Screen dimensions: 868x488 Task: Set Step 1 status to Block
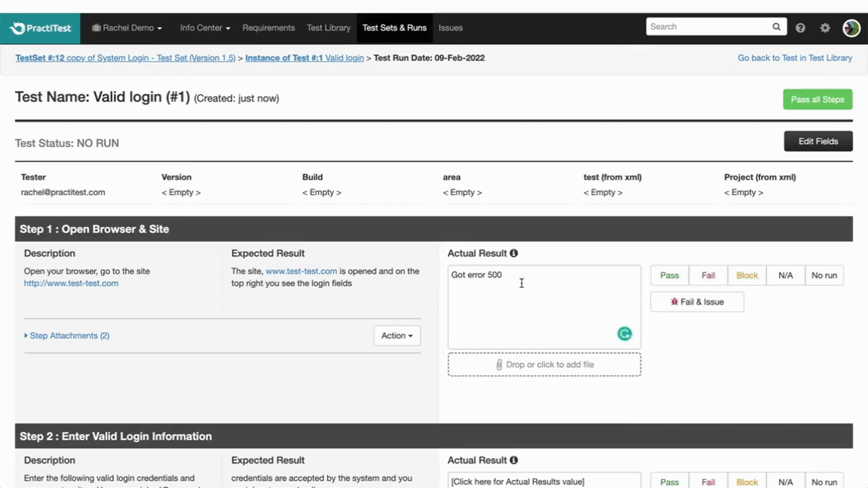[x=747, y=275]
